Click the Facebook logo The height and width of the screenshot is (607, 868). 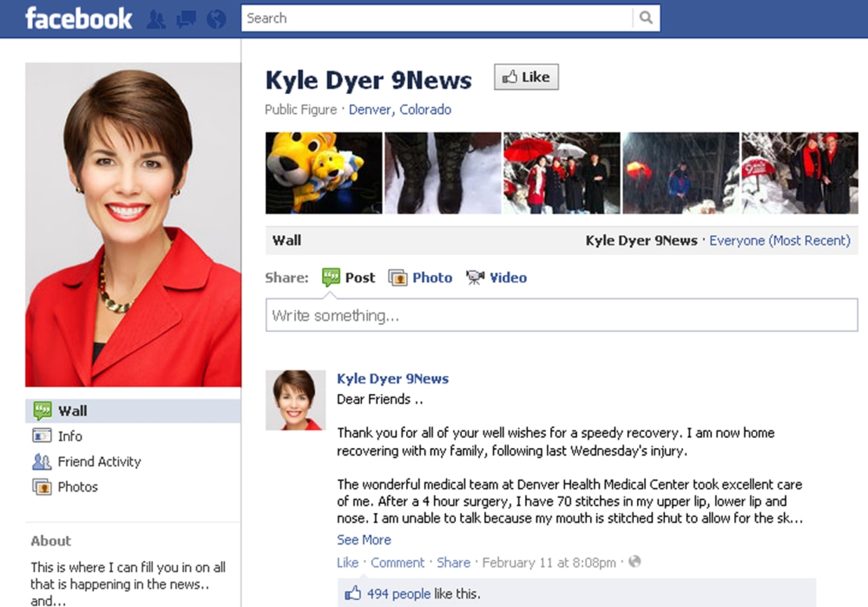[x=78, y=18]
